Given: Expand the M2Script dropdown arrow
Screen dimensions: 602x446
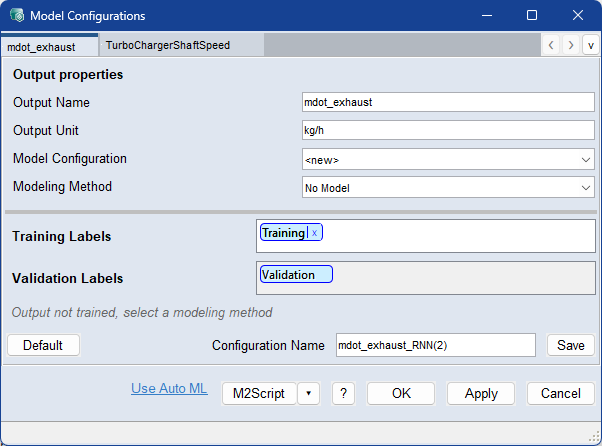Looking at the screenshot, I should pyautogui.click(x=308, y=393).
